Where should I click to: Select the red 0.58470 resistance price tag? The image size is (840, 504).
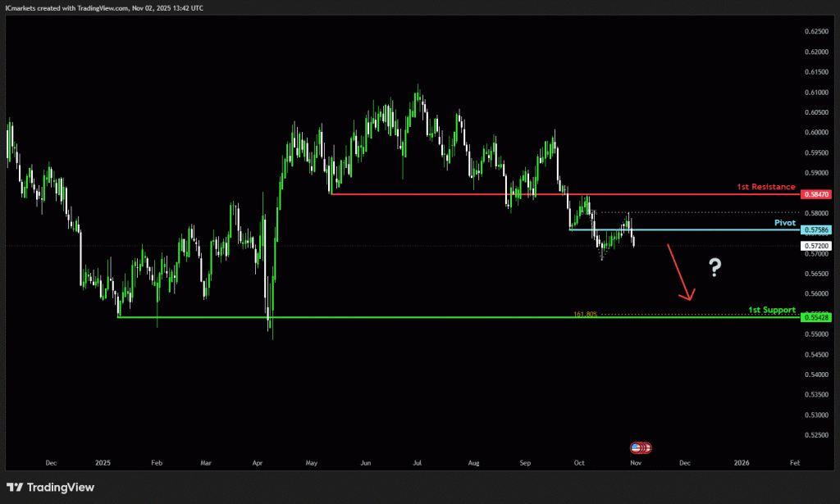(818, 194)
